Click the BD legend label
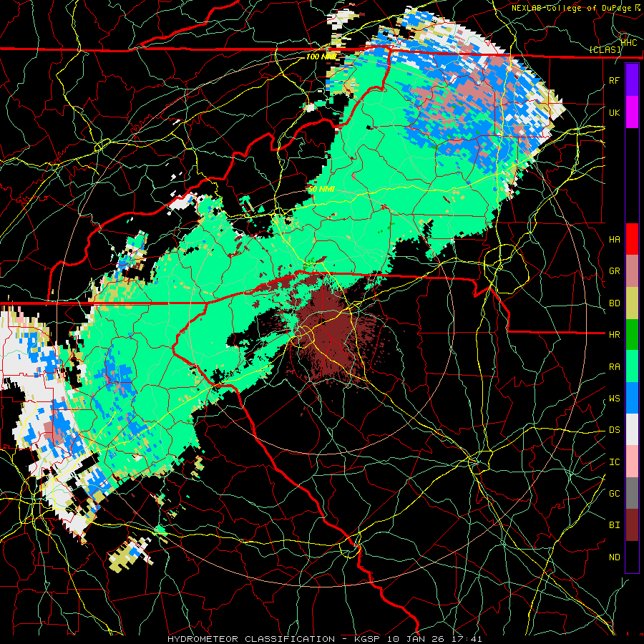 tap(614, 303)
